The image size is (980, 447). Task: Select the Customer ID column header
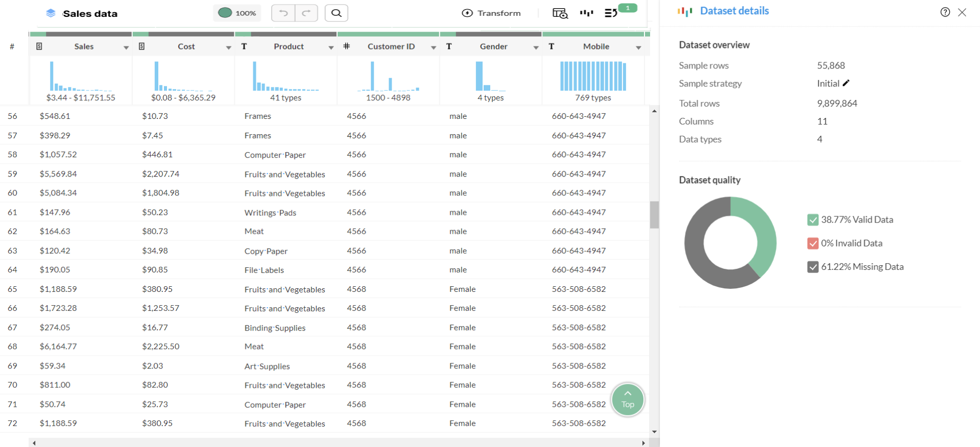pos(391,46)
